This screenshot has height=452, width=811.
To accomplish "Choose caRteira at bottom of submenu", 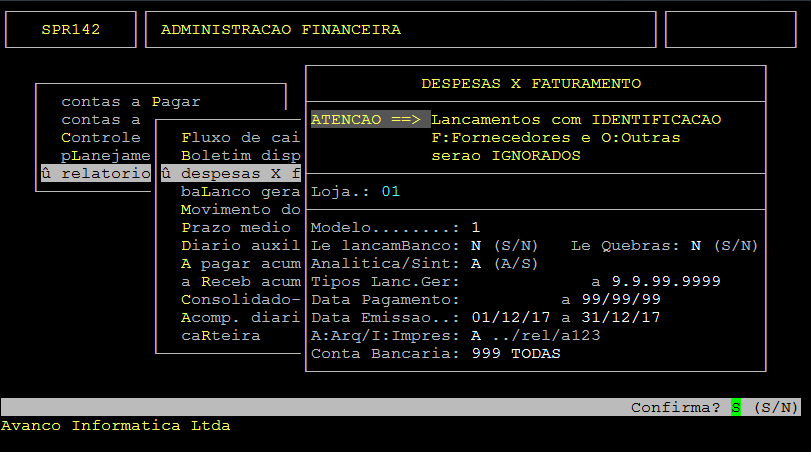I will tap(220, 335).
